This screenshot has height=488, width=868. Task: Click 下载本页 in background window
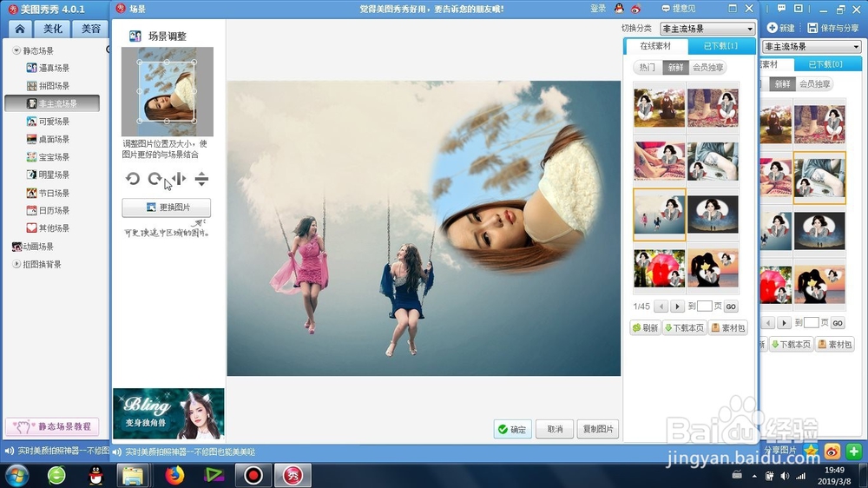(791, 345)
